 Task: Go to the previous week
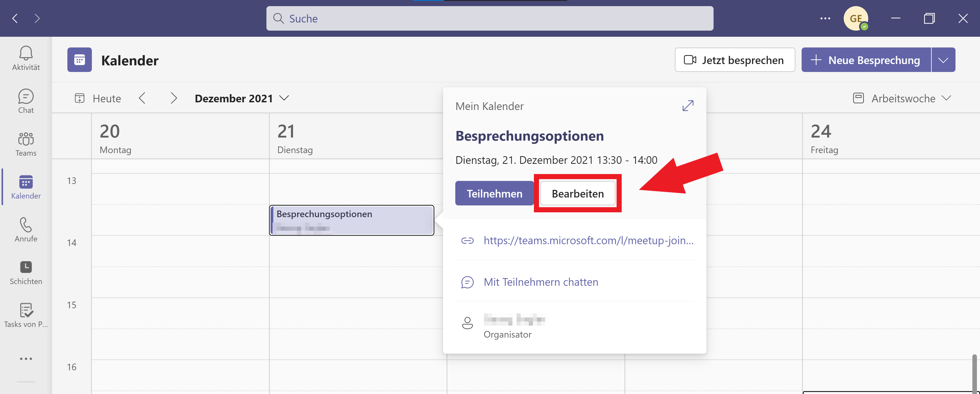pyautogui.click(x=142, y=98)
